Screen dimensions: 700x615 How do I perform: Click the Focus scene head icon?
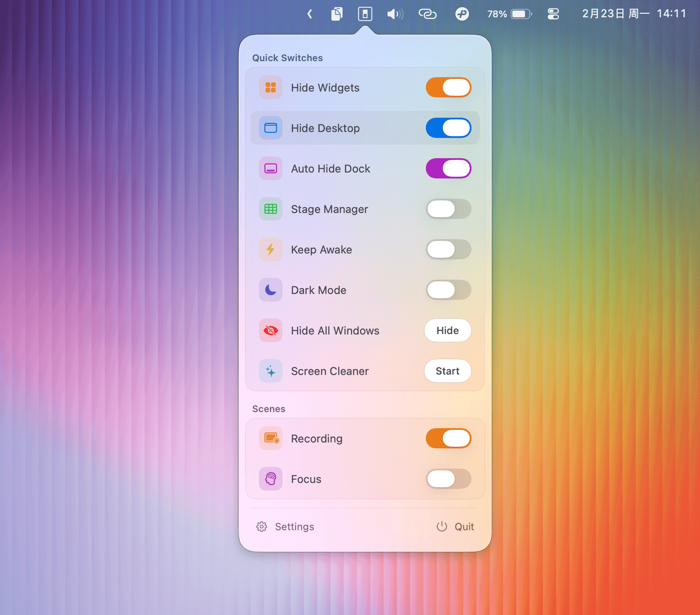click(x=270, y=479)
